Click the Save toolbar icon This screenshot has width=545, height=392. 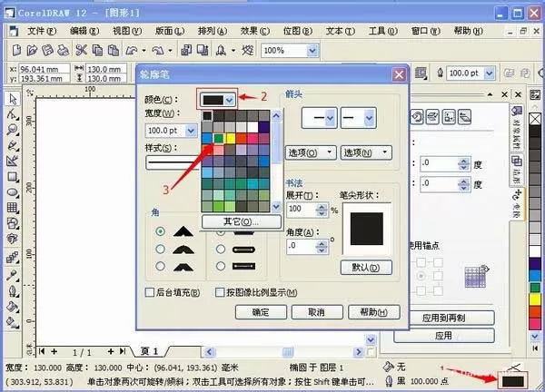point(47,50)
